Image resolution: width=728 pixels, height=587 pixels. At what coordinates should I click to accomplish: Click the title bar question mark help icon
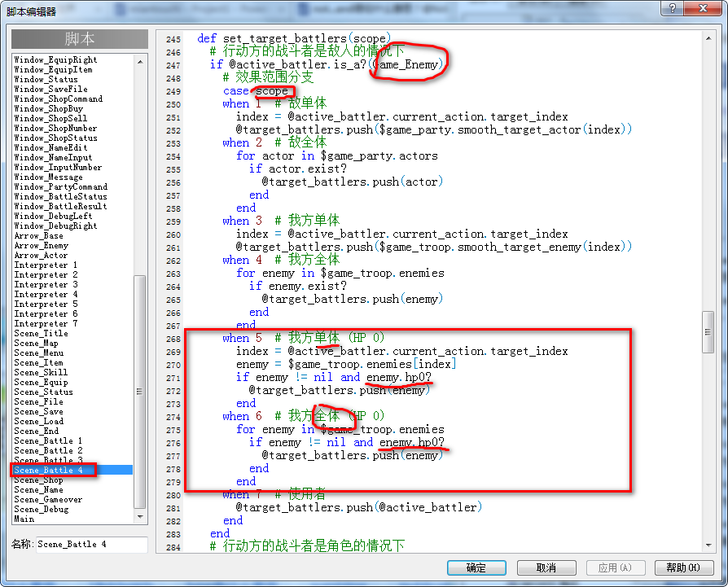click(x=673, y=8)
